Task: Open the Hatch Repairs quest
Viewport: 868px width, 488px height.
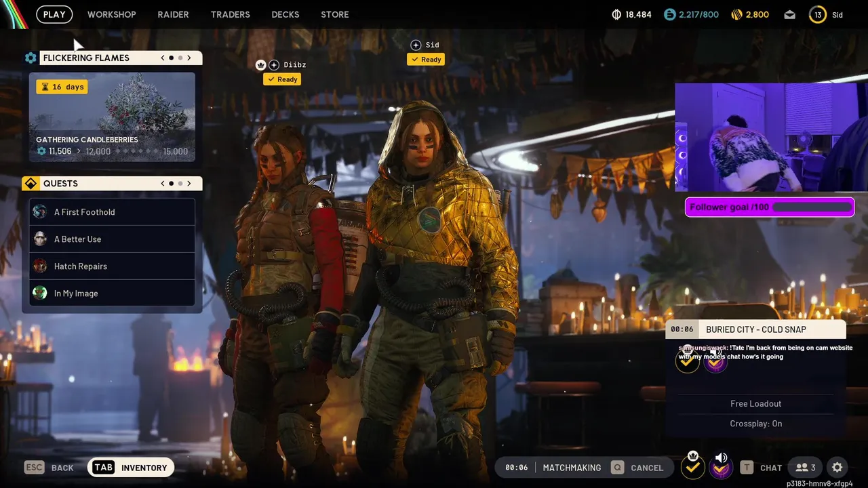Action: [x=112, y=266]
